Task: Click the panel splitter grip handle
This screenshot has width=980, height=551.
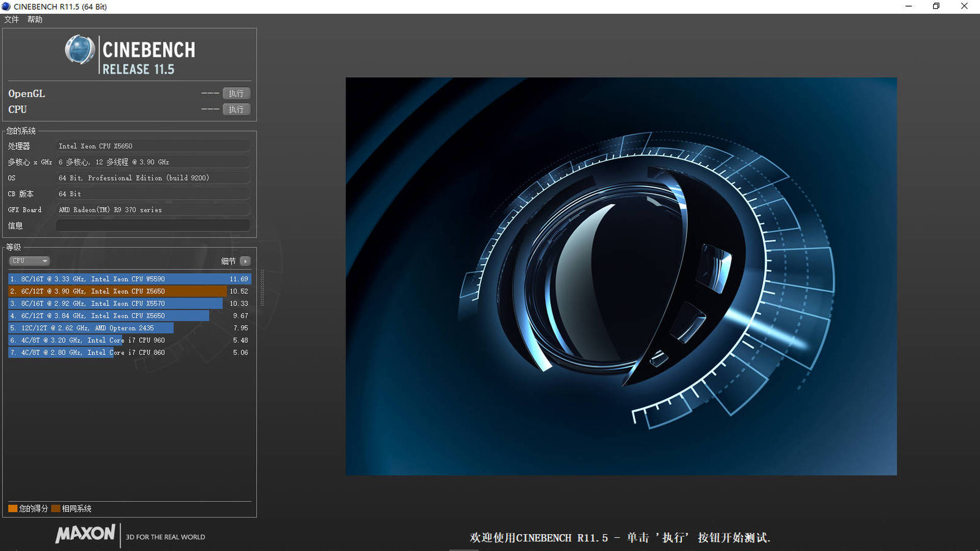Action: pos(262,288)
